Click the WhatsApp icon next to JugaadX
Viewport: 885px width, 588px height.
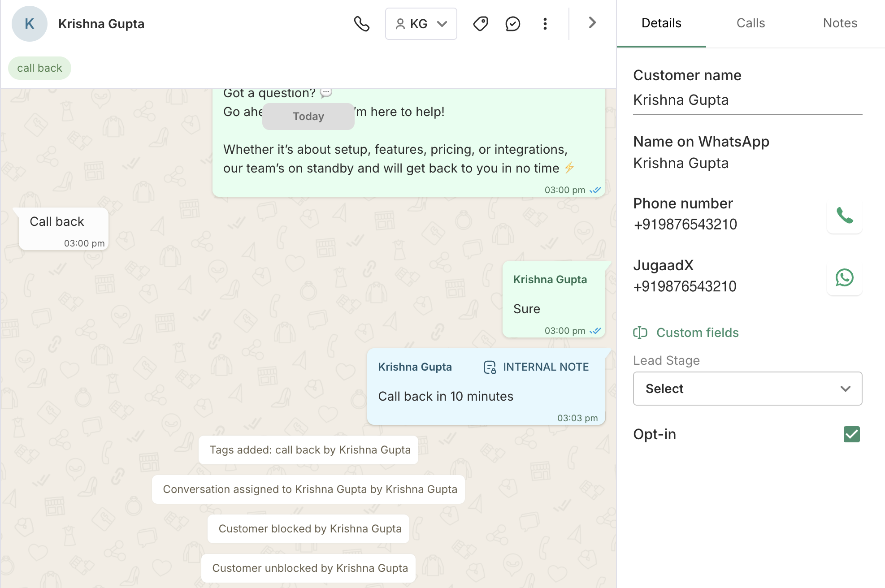click(x=844, y=278)
